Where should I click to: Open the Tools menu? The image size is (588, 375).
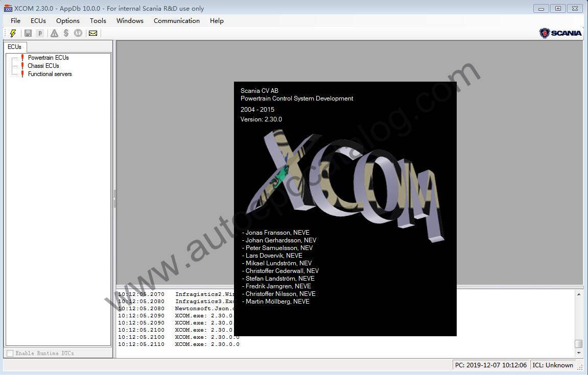point(98,20)
